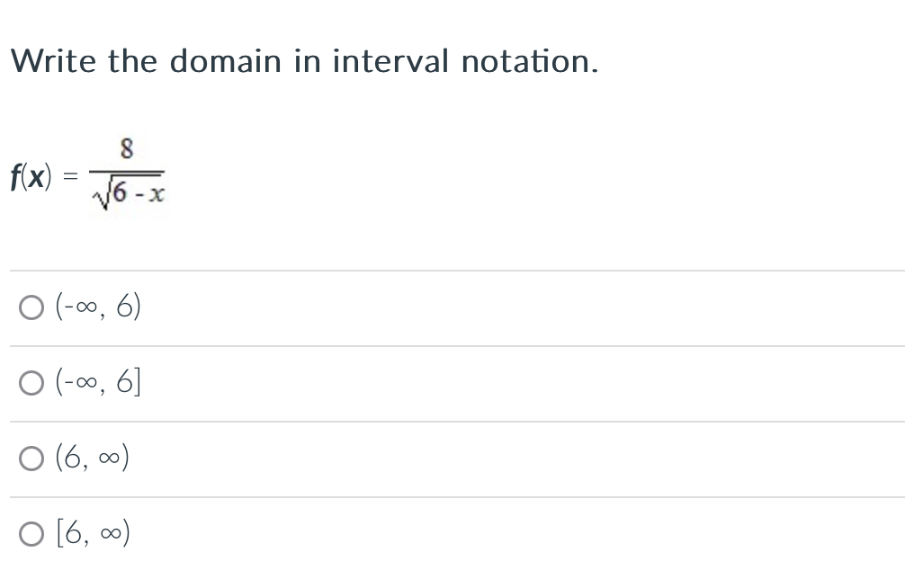This screenshot has height=588, width=905.
Task: Click the square root expression 6 - x
Action: (129, 189)
